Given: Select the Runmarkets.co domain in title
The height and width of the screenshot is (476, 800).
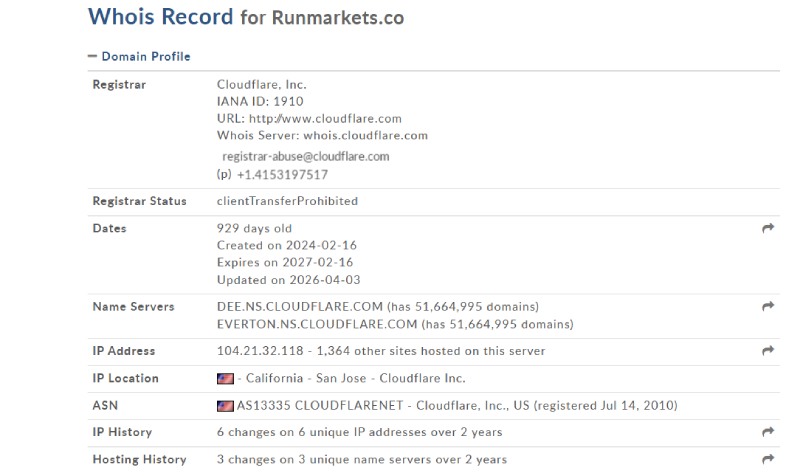Looking at the screenshot, I should pos(338,18).
